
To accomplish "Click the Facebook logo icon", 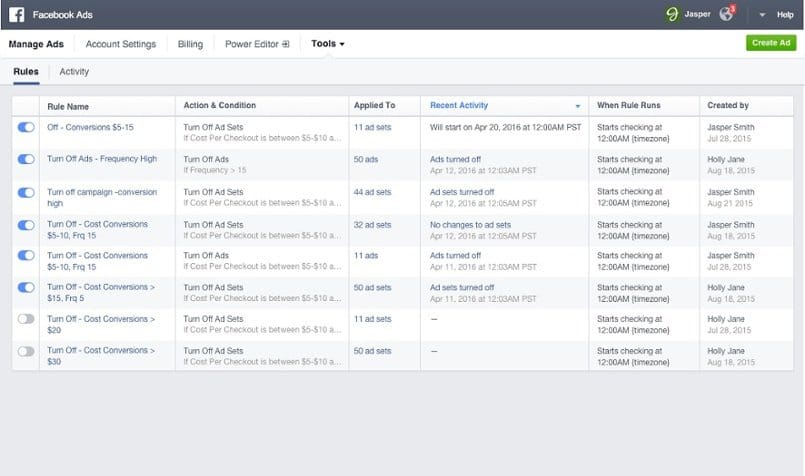I will [16, 15].
